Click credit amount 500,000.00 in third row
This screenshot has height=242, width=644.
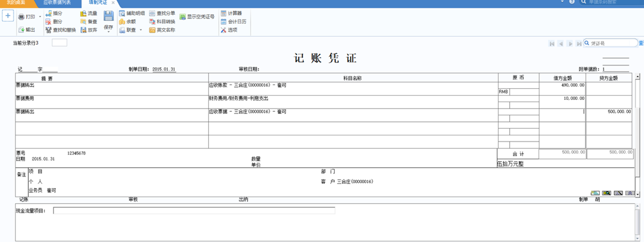click(x=609, y=115)
